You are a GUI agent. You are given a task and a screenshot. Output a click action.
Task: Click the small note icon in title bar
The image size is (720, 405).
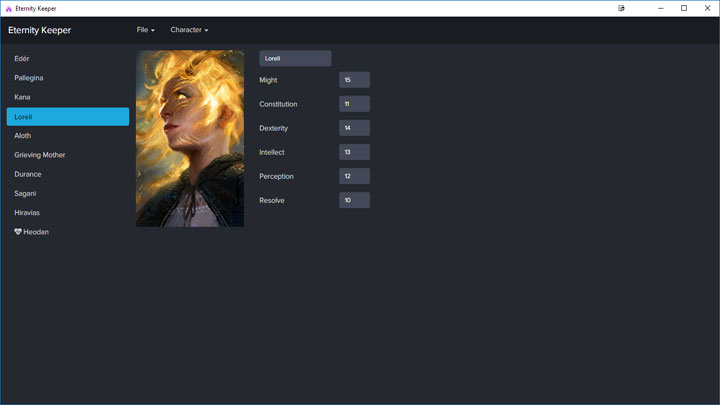[x=622, y=8]
